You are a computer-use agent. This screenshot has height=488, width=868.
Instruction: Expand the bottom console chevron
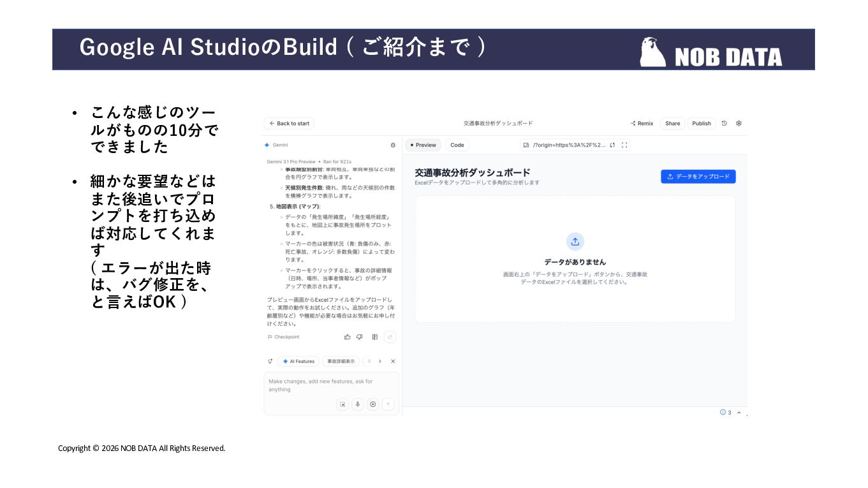point(739,412)
